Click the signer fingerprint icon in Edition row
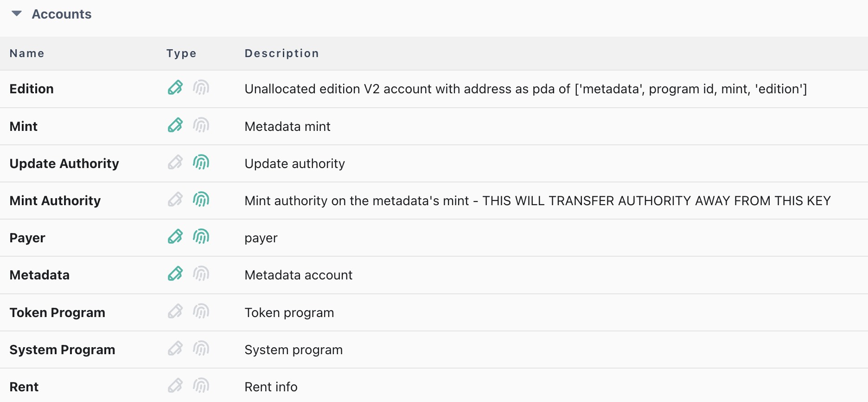This screenshot has width=868, height=402. [201, 88]
